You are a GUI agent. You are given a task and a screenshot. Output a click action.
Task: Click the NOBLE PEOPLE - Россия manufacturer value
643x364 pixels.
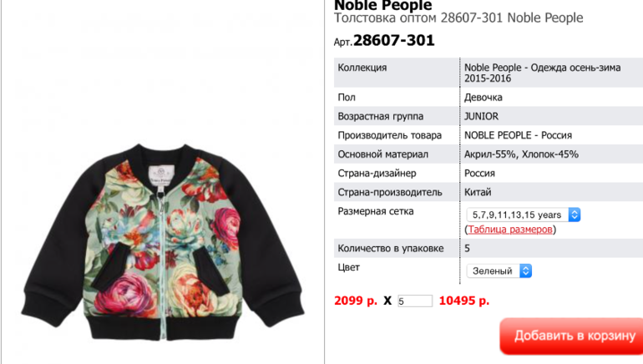pos(518,135)
